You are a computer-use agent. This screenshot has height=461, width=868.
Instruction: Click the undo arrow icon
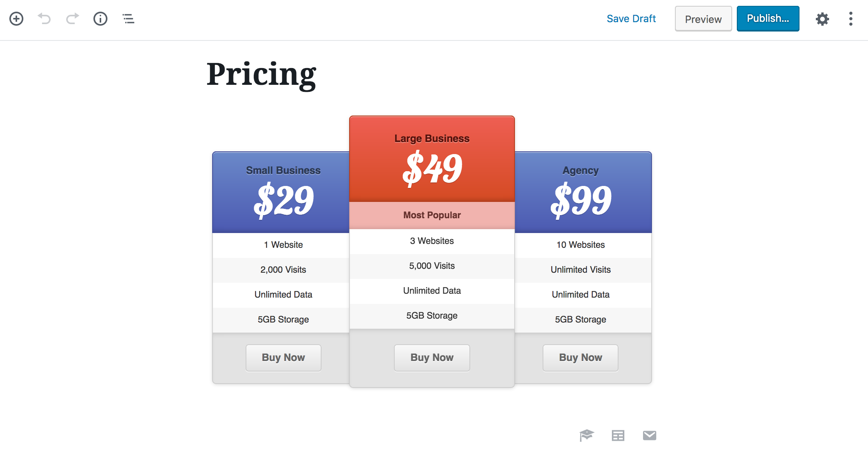[x=44, y=19]
